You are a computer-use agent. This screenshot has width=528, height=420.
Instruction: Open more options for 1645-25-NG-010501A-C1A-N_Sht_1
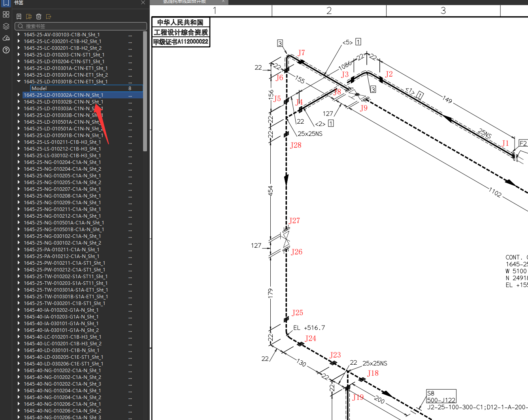pos(130,223)
